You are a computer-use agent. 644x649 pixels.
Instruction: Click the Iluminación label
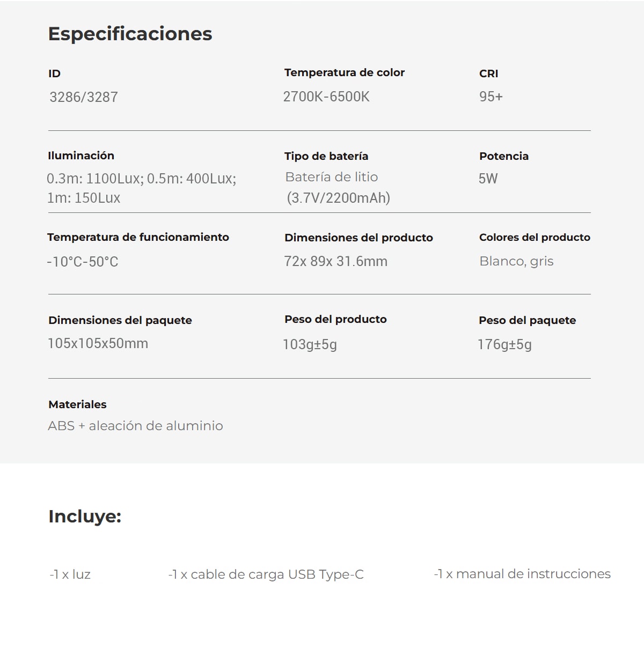click(81, 156)
